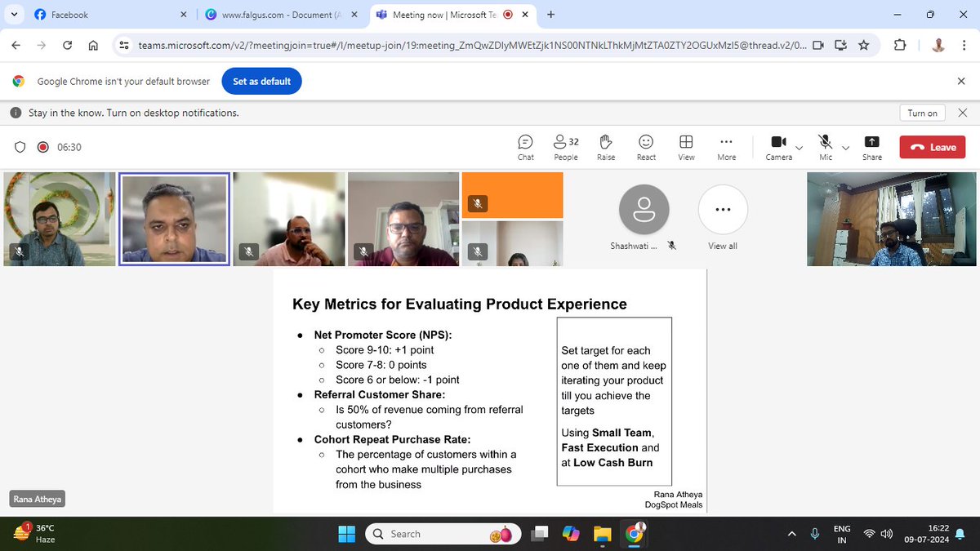Open the Chrome profile avatar
The width and height of the screenshot is (980, 551).
pyautogui.click(x=938, y=46)
